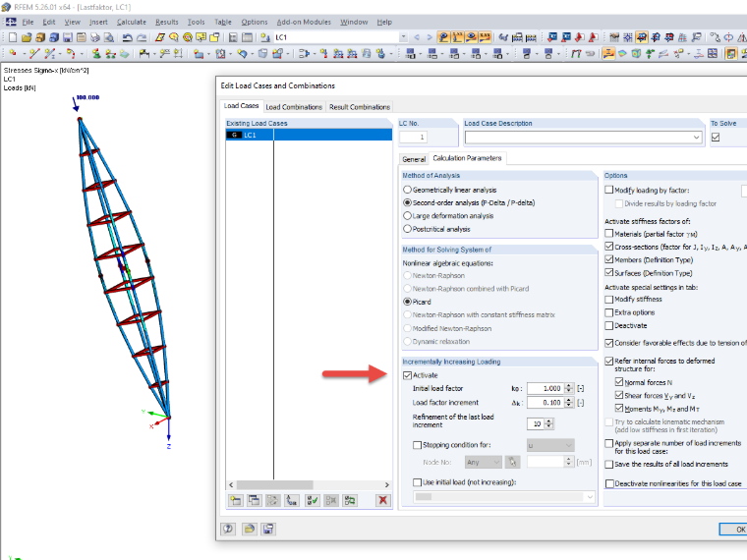Click the LC No. input field
Screen dimensions: 747x560
pyautogui.click(x=414, y=138)
